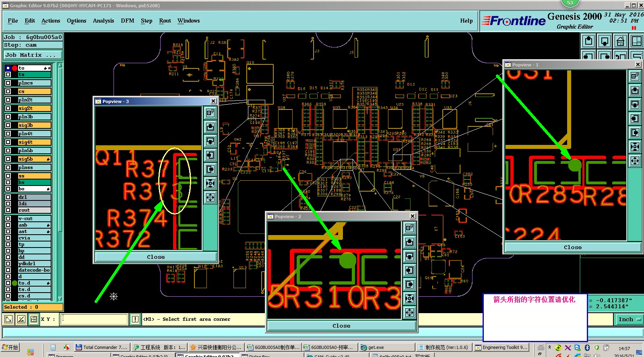Toggle display checkbox for layer ts
Screen dimensions: 644x357
click(x=8, y=74)
